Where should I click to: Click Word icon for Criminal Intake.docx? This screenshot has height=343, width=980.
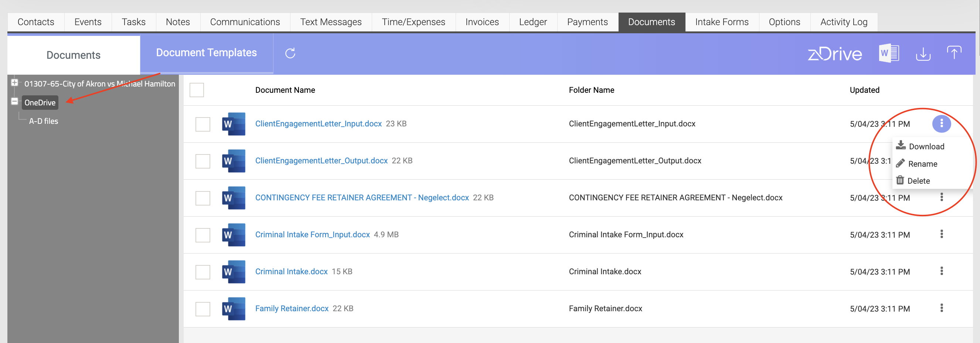[234, 271]
